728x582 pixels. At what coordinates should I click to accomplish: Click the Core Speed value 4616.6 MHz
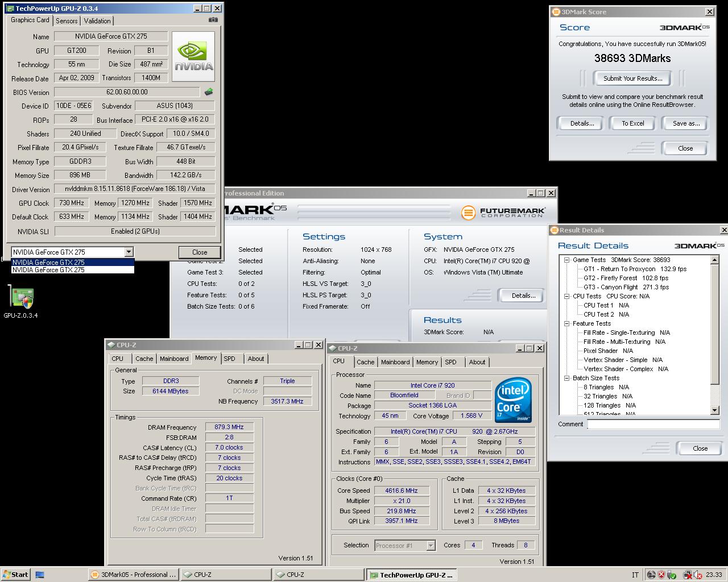tap(402, 490)
